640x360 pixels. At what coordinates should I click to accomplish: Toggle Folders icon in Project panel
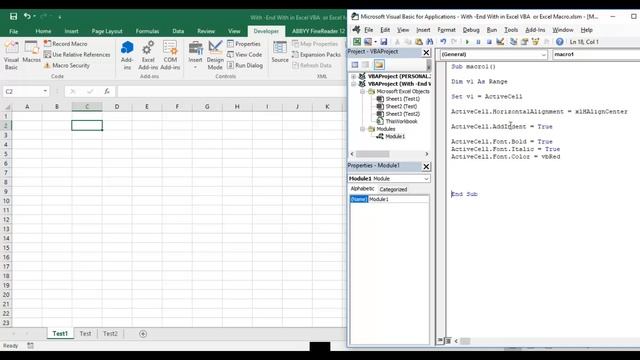pos(379,65)
